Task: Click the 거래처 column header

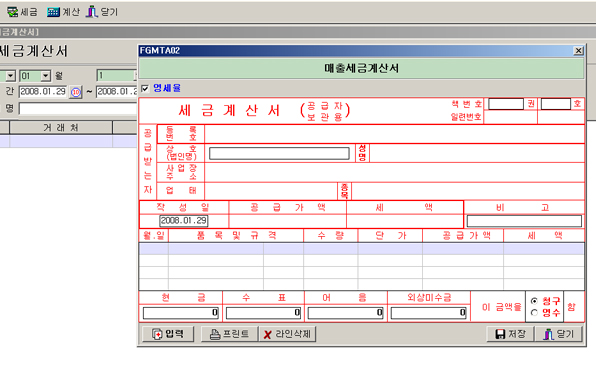Action: (61, 128)
